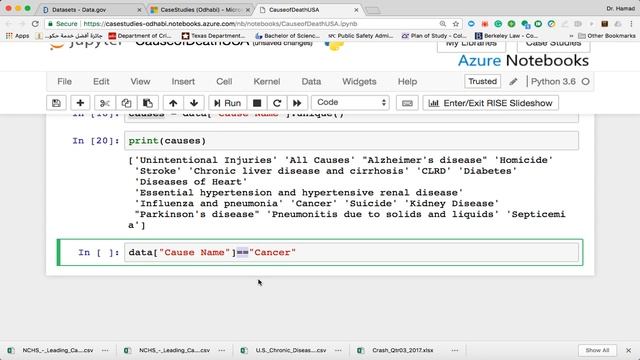Open the first NCHS_-_Leading_Ca...csv download
Viewport: 640px width, 360px height.
coord(50,350)
